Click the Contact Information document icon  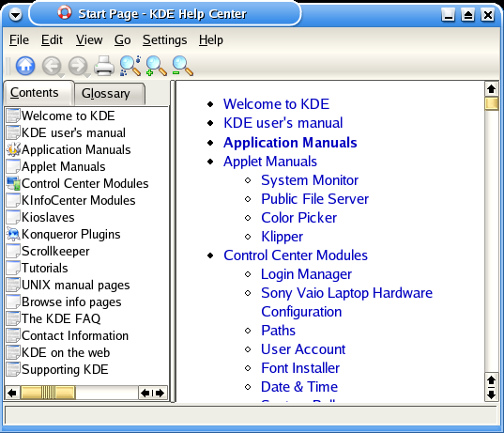(x=13, y=335)
